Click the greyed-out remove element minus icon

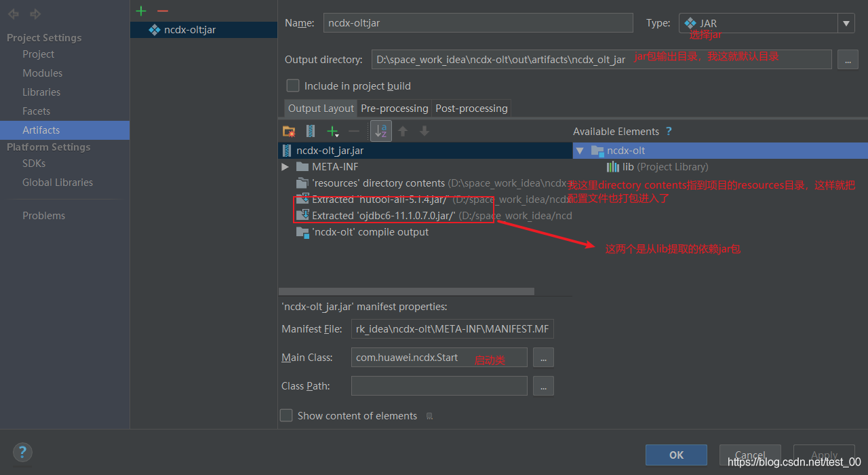coord(353,131)
